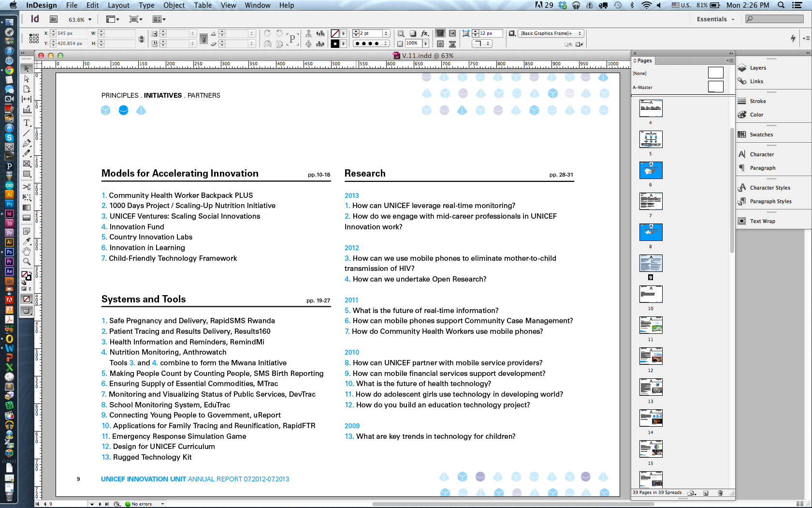Open the Paragraph Styles panel
This screenshot has width=812, height=508.
tap(770, 201)
